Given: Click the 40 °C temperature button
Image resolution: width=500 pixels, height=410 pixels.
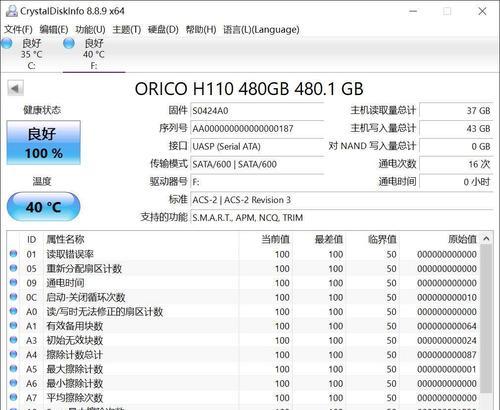Looking at the screenshot, I should [44, 207].
